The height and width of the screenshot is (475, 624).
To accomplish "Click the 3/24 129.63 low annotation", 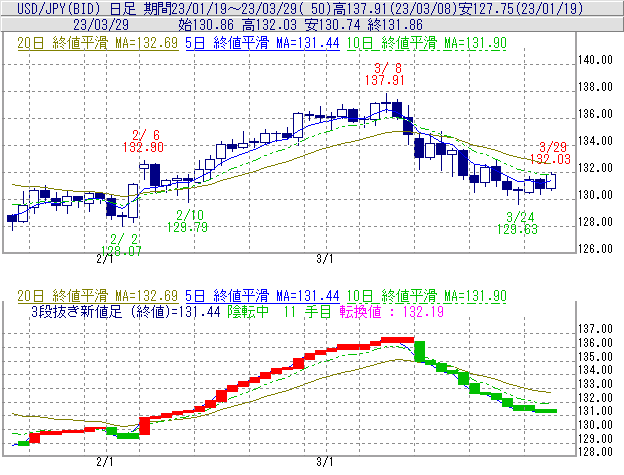I will pyautogui.click(x=517, y=223).
